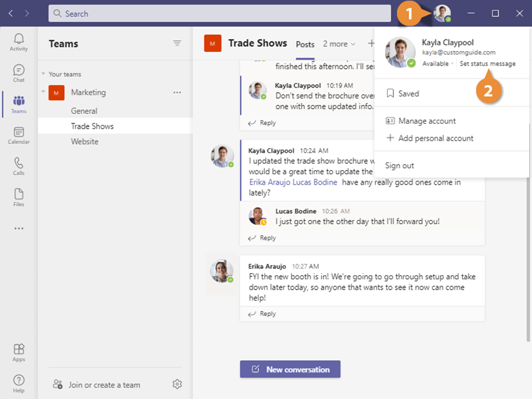Click the Trade Shows channel avatar in header
This screenshot has width=532, height=399.
(213, 43)
